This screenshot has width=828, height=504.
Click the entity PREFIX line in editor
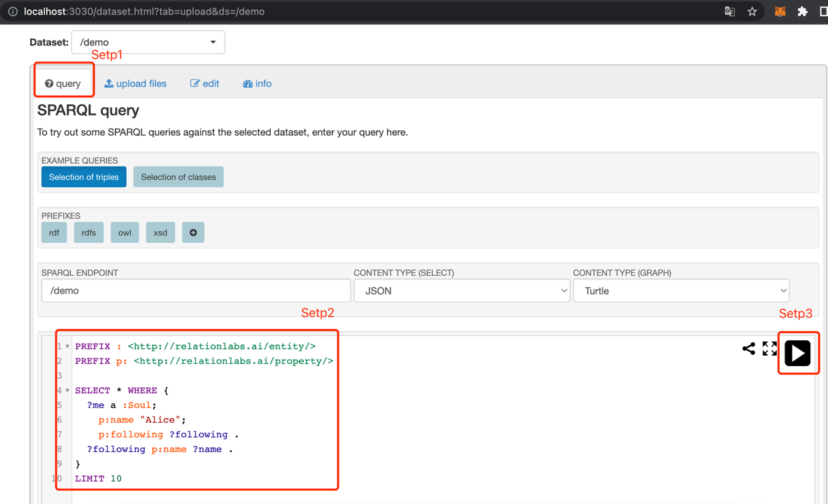point(195,346)
